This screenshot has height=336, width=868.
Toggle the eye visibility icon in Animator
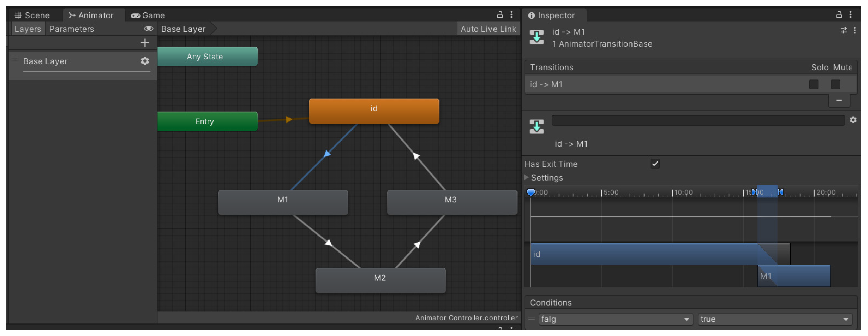148,29
